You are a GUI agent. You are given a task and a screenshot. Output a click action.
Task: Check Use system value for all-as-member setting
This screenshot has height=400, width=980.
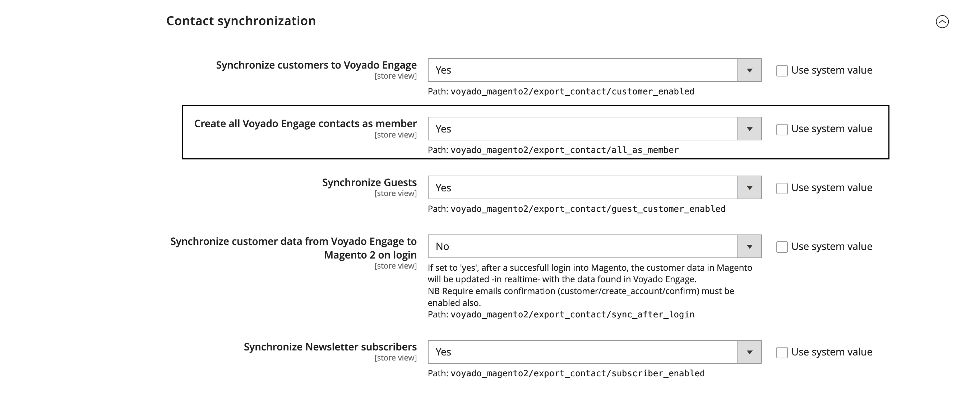(x=782, y=129)
